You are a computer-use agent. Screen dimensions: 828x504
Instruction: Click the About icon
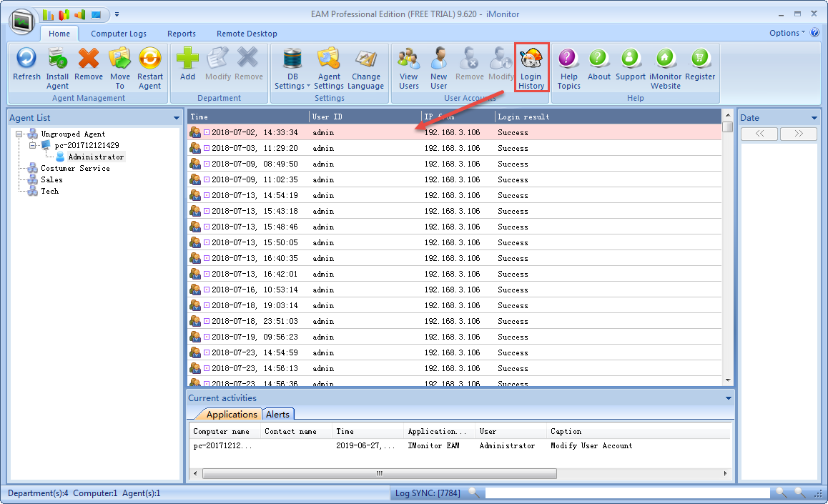coord(598,65)
